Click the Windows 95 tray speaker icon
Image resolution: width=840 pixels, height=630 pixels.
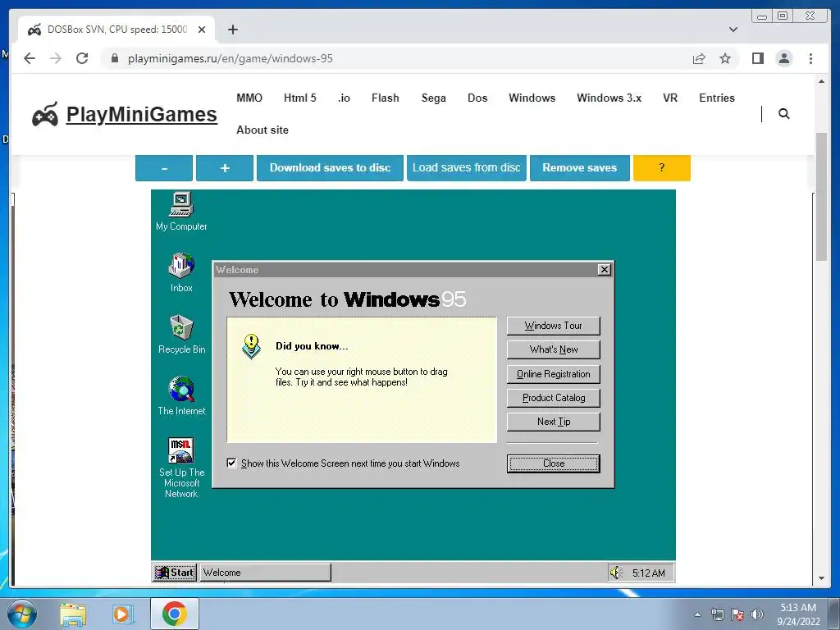coord(616,573)
